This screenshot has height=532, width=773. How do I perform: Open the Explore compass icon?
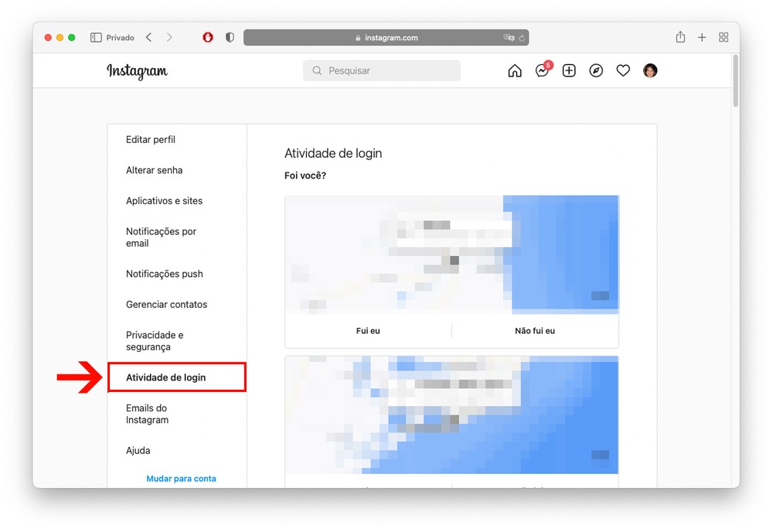click(x=596, y=70)
